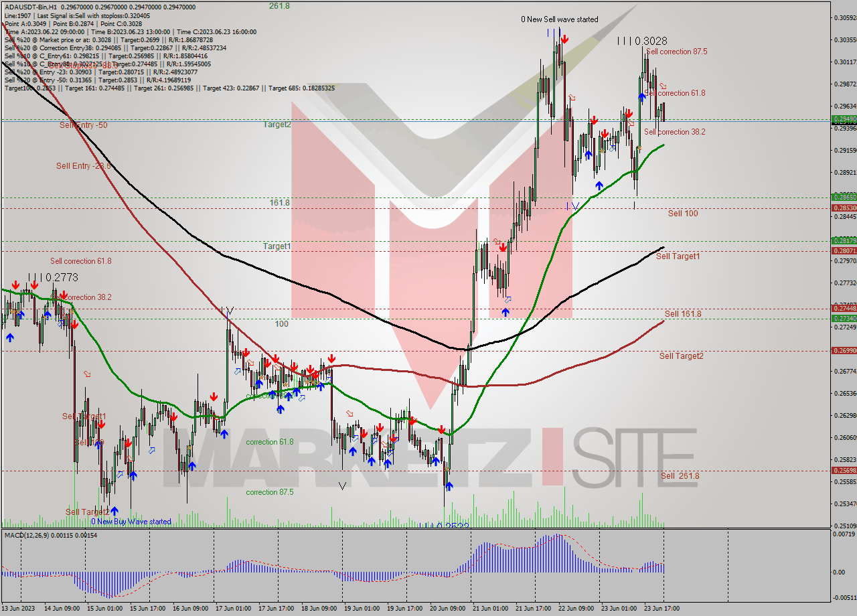Click the red 0.28071 price tag

click(x=844, y=250)
